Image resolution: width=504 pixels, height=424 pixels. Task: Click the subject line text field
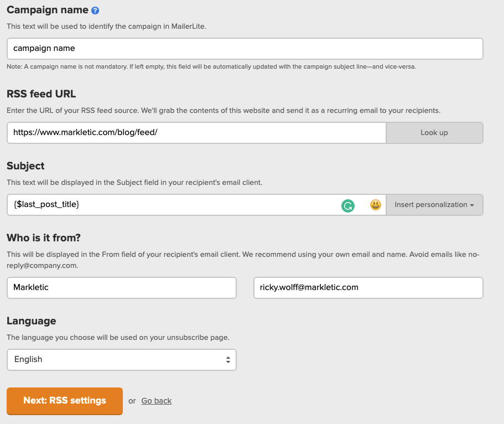(166, 205)
